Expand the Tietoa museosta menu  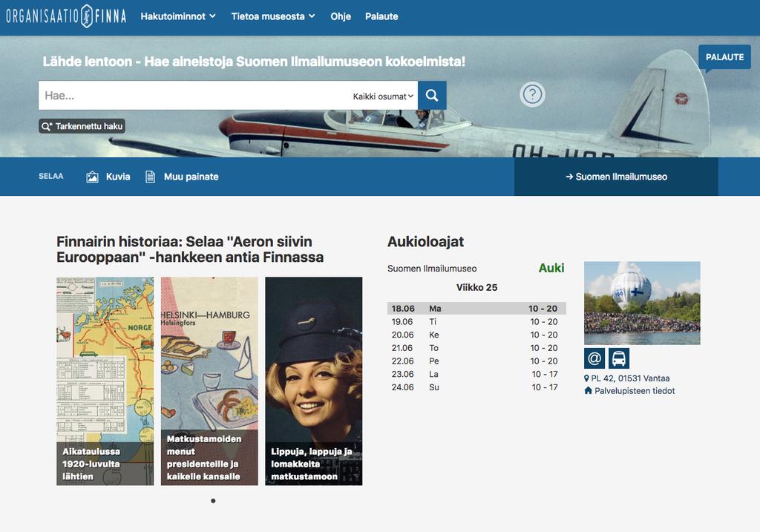point(273,16)
